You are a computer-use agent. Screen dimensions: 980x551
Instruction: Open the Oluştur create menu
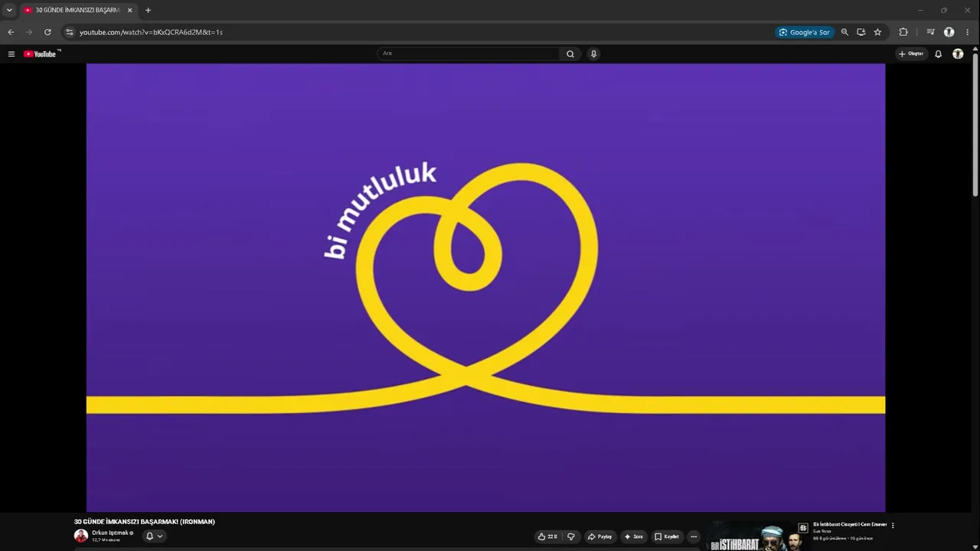pos(911,54)
